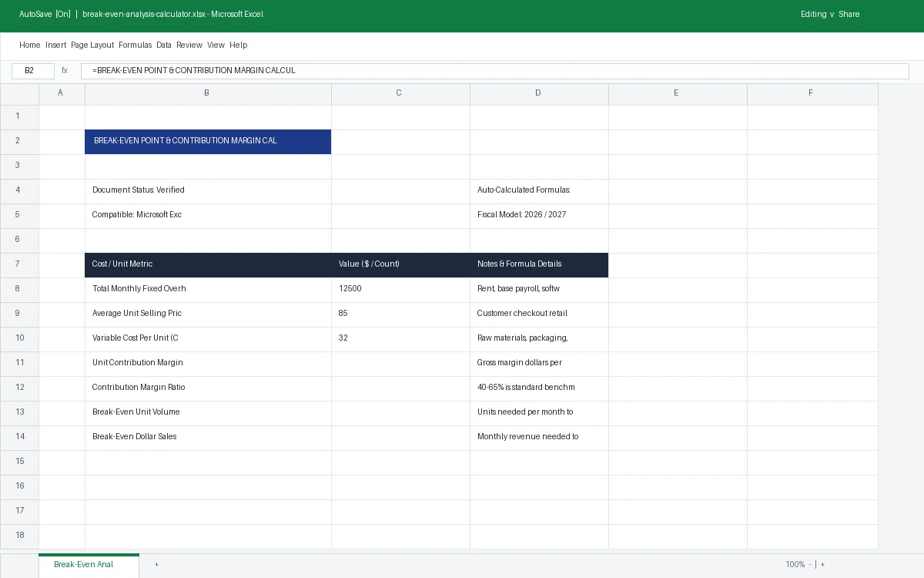Select column B header
The image size is (924, 578).
pyautogui.click(x=208, y=93)
